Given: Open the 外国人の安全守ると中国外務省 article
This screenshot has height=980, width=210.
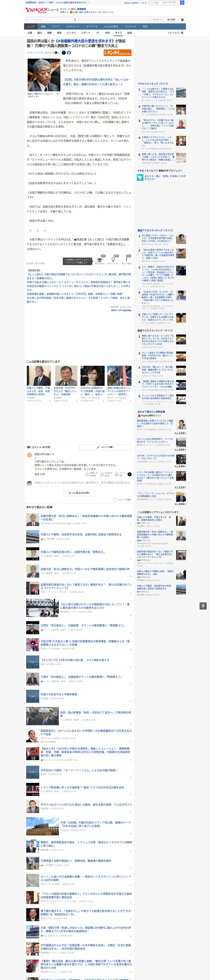Looking at the screenshot, I should 59,694.
